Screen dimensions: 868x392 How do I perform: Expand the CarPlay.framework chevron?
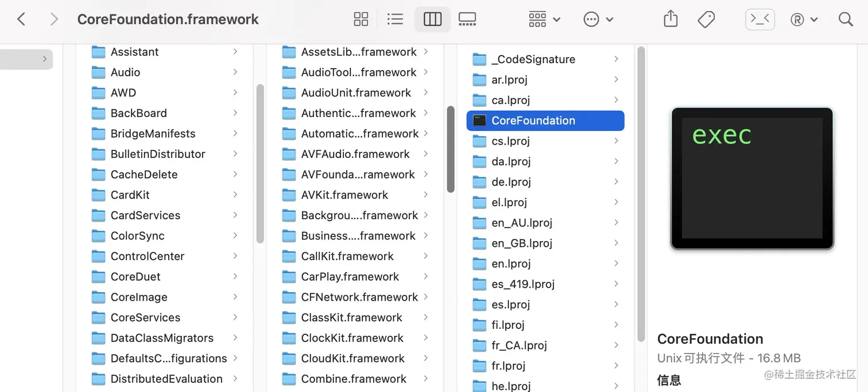(425, 277)
